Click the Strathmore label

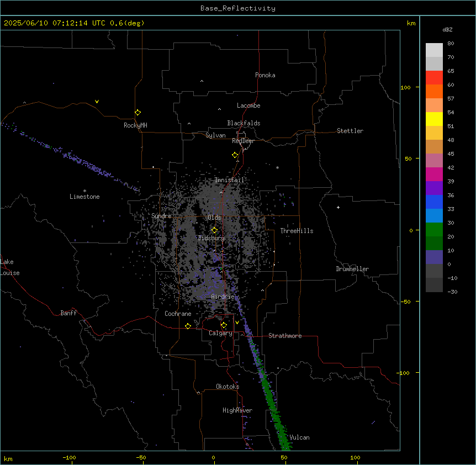click(x=285, y=336)
